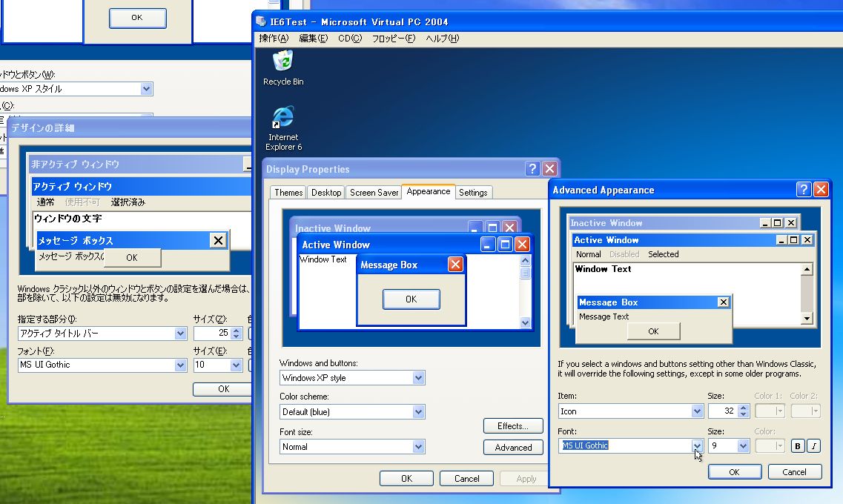Screen dimensions: 843x504
Task: Click the Color 1 swatch in Advanced Appearance
Action: (x=770, y=411)
